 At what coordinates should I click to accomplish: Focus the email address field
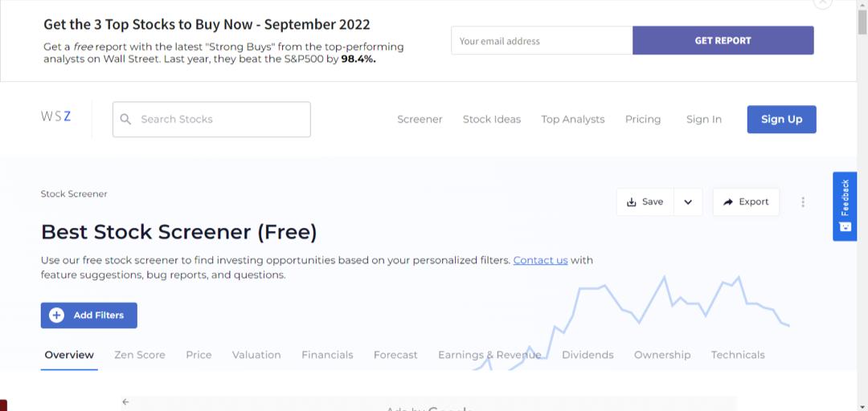coord(542,41)
